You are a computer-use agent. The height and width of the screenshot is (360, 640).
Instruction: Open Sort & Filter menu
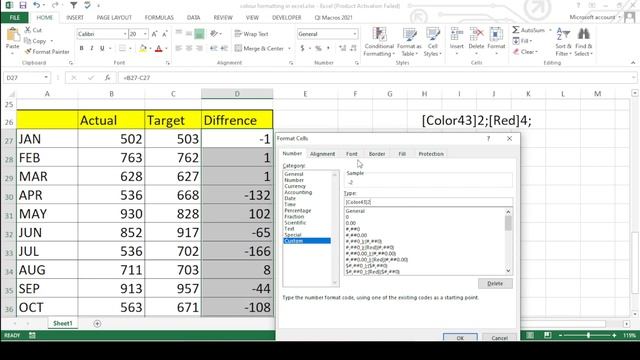point(563,42)
